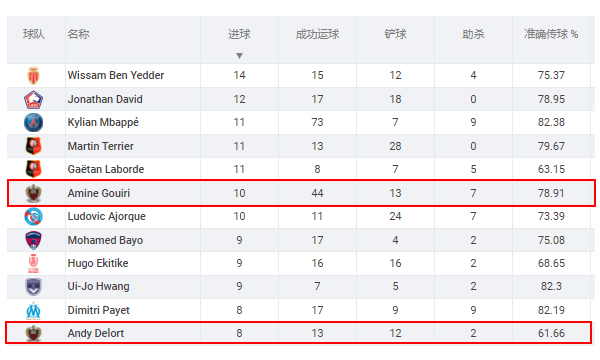Viewport: 600px width, 360px height.
Task: Click the Lille club crest icon
Action: [33, 99]
